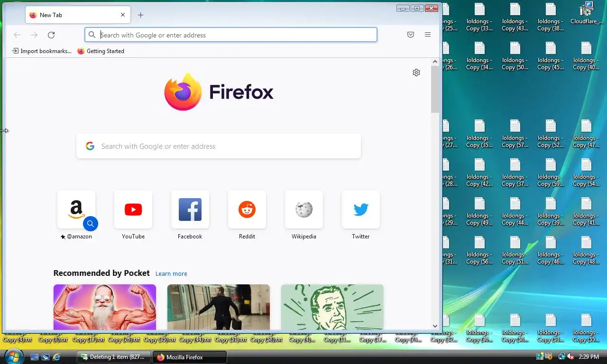This screenshot has width=607, height=364.
Task: Select loldongs - Copy (44 desktop file
Action: (515, 211)
